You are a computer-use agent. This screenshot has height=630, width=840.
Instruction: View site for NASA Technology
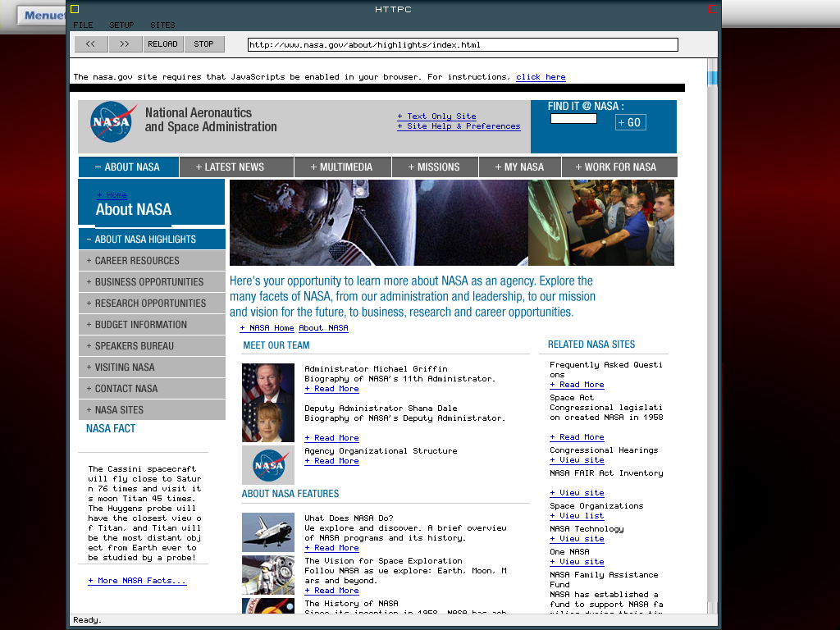pyautogui.click(x=577, y=539)
